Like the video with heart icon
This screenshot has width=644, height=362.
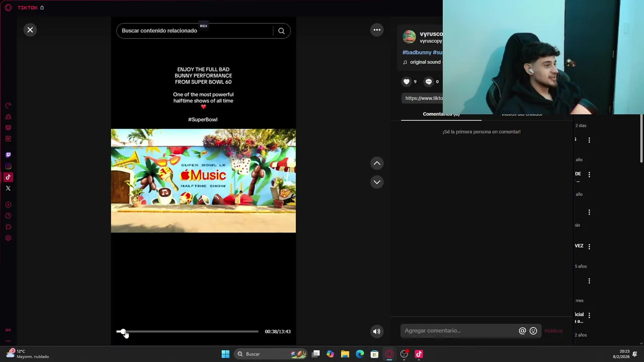point(407,81)
